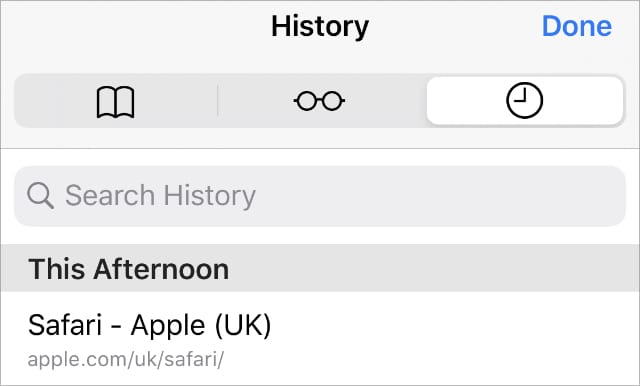Show bookmarks via open-book segment
Screen dimensions: 640x386
(116, 101)
